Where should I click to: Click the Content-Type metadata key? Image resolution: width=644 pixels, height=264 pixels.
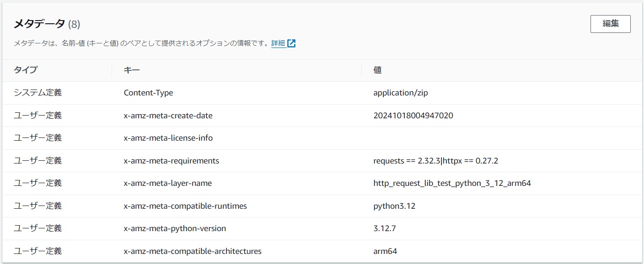[x=148, y=93]
